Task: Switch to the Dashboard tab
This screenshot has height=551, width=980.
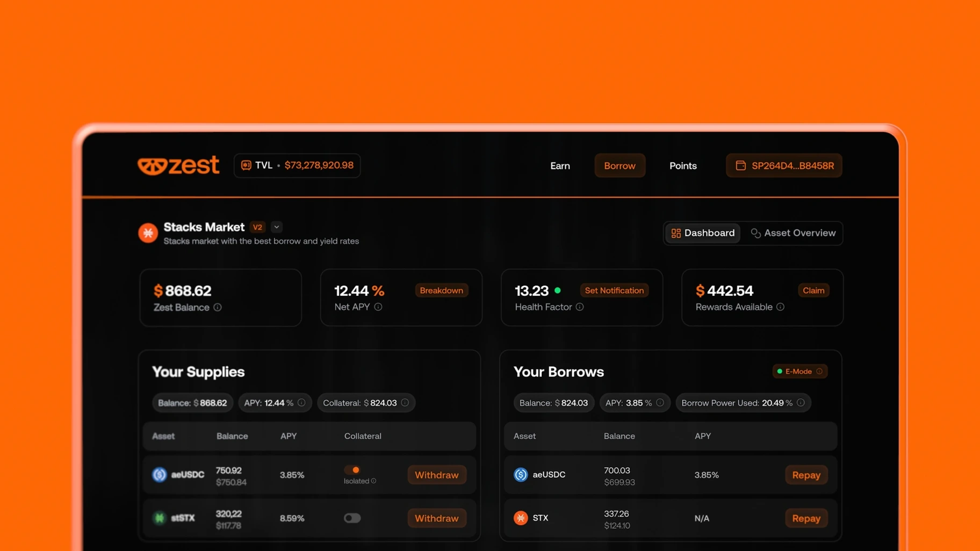Action: click(703, 233)
